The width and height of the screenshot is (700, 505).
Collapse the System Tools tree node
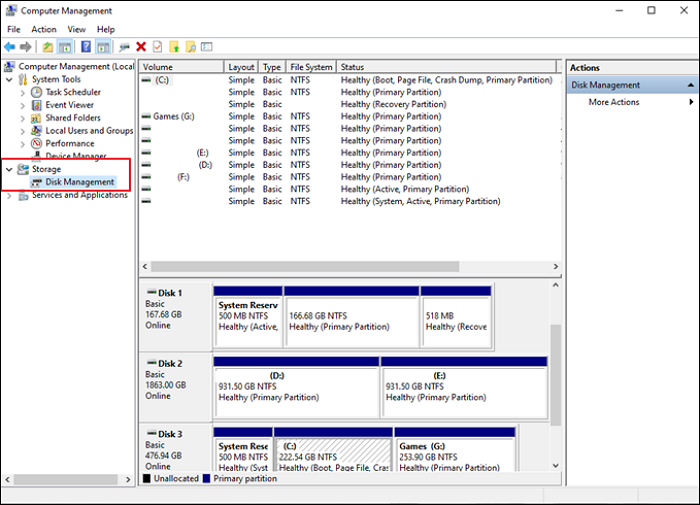[x=10, y=79]
